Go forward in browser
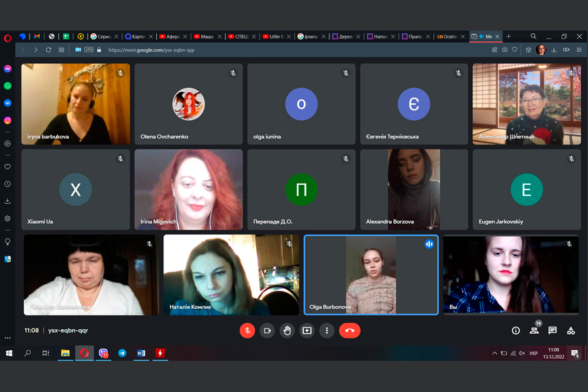588x392 pixels. pyautogui.click(x=36, y=50)
